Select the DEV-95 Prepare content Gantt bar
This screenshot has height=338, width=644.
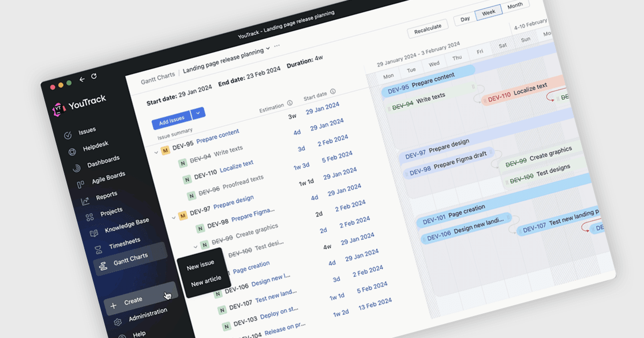pyautogui.click(x=428, y=81)
